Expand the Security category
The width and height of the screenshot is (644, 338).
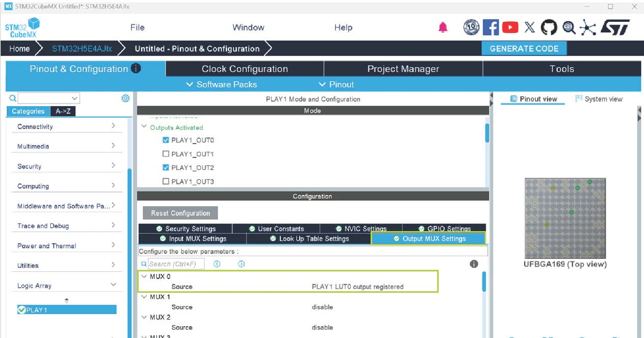pos(113,165)
